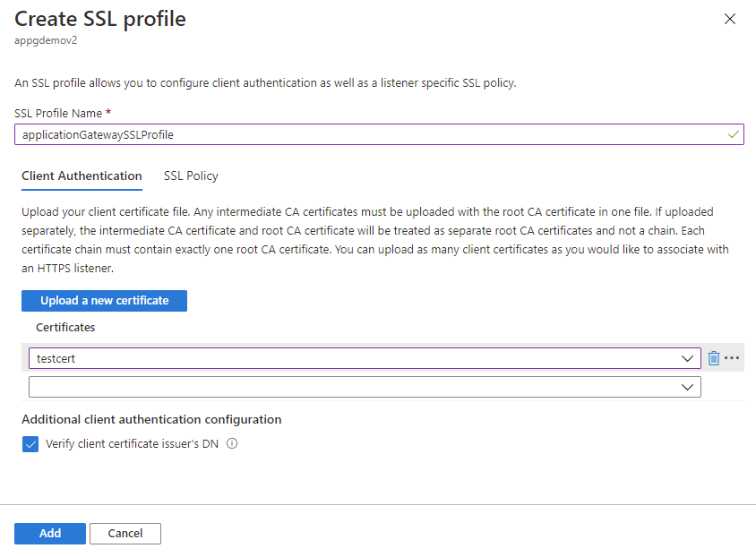Image resolution: width=756 pixels, height=557 pixels.
Task: Click Upload a new certificate
Action: click(x=104, y=300)
